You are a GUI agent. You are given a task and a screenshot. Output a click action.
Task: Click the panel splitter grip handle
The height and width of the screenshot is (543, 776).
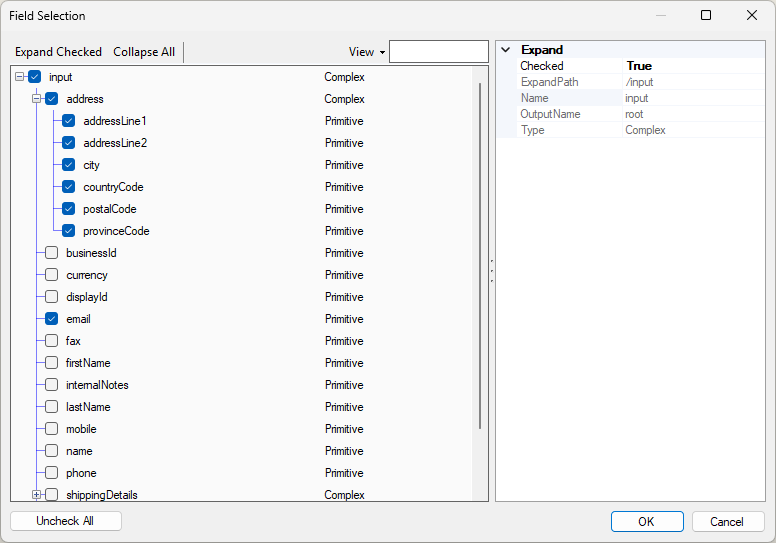[491, 271]
